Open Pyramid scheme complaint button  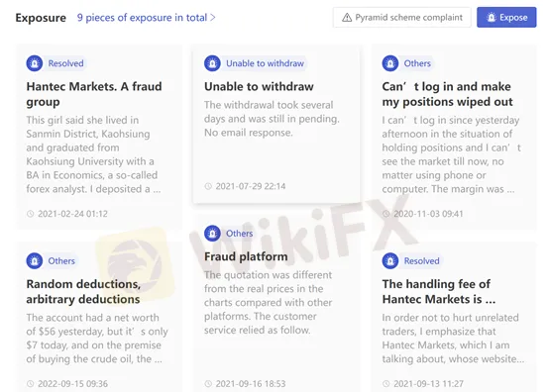pos(402,17)
